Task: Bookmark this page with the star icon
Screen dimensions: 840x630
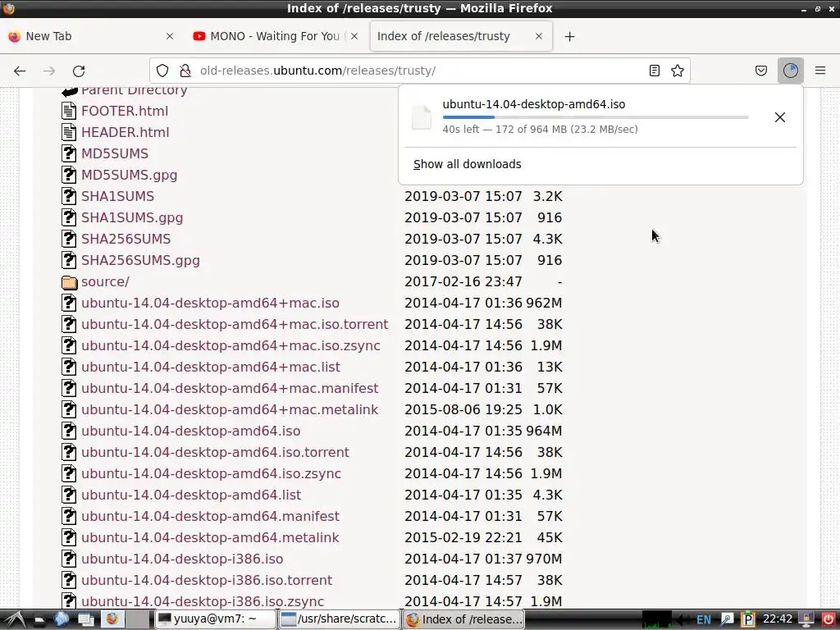Action: [678, 71]
